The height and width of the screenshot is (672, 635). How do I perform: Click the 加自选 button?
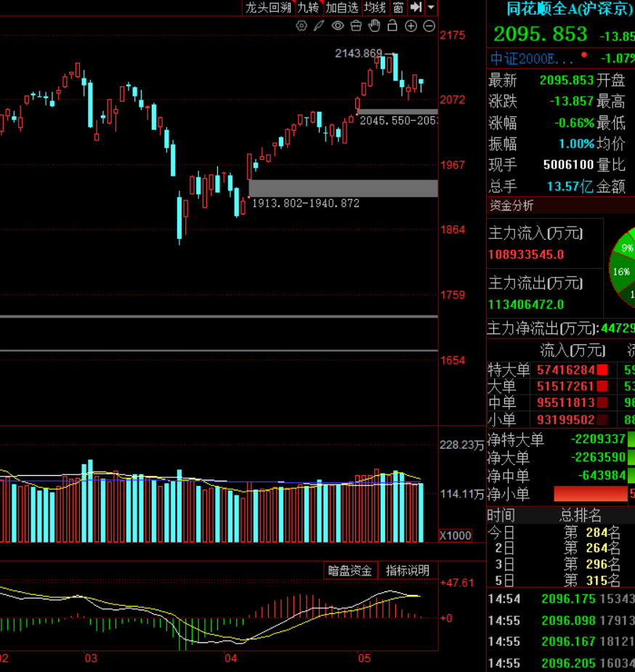pyautogui.click(x=341, y=7)
